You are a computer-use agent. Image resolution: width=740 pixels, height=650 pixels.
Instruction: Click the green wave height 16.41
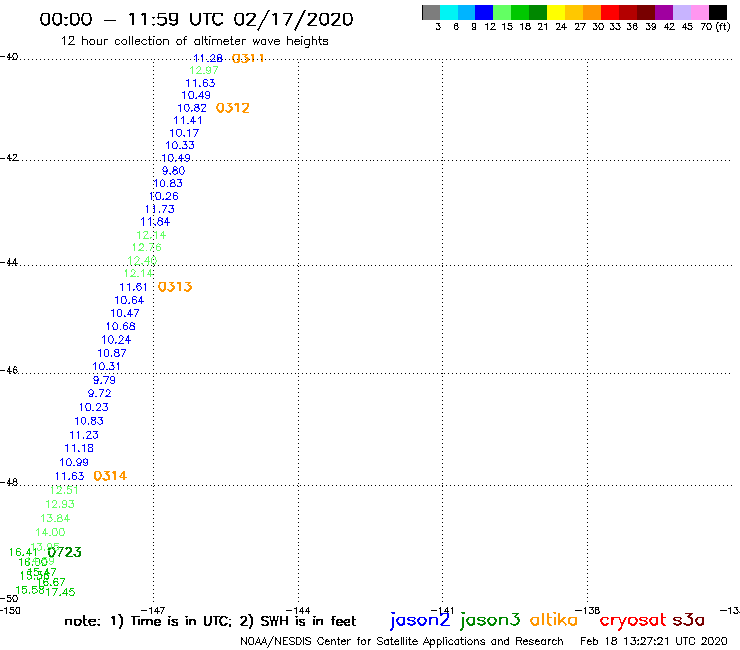[x=23, y=552]
